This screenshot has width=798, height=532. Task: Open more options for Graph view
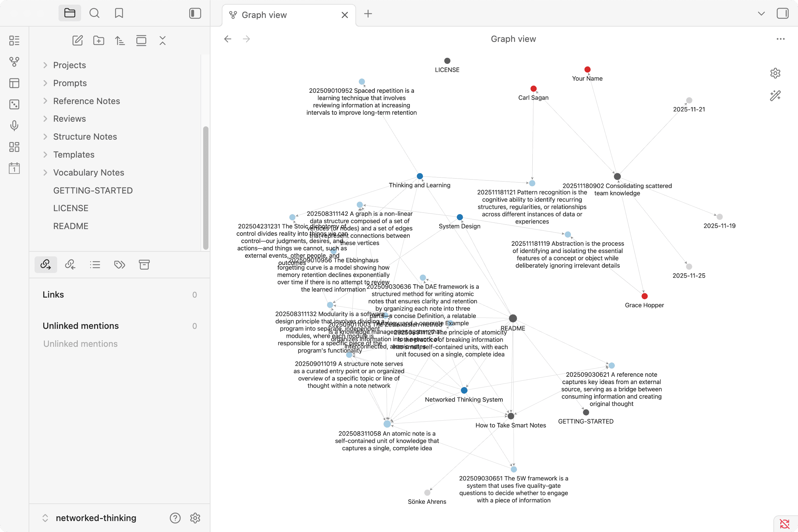(x=780, y=39)
